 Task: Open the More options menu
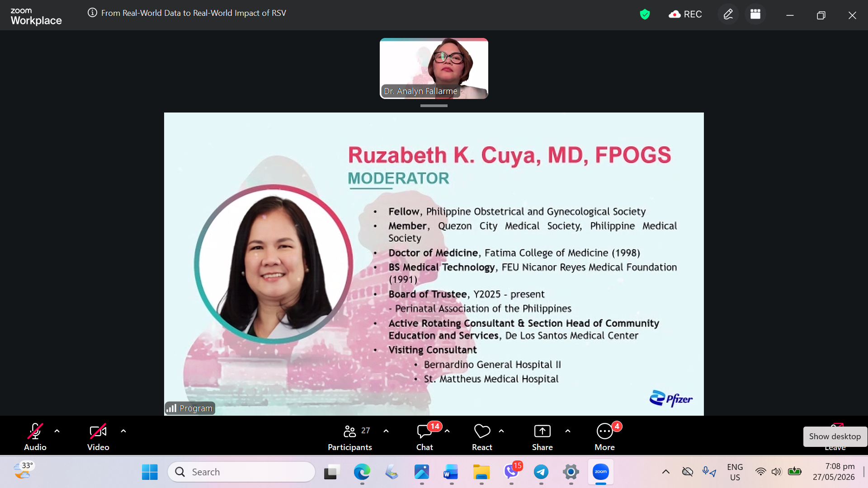click(604, 436)
